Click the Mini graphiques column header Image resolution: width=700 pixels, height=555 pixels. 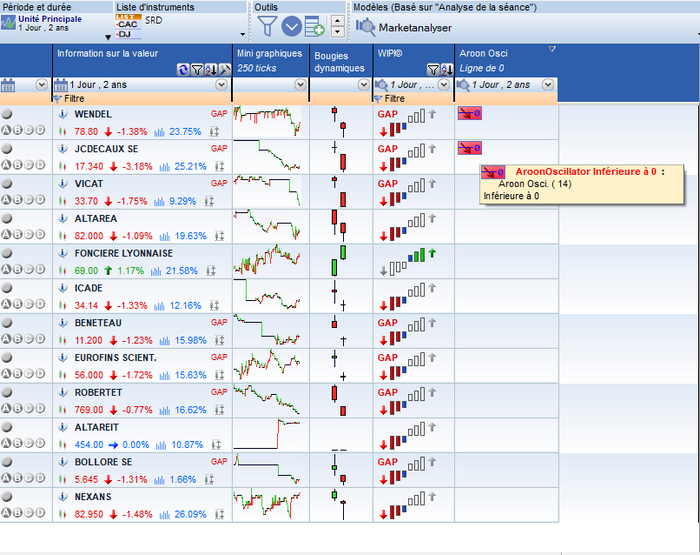pyautogui.click(x=270, y=61)
